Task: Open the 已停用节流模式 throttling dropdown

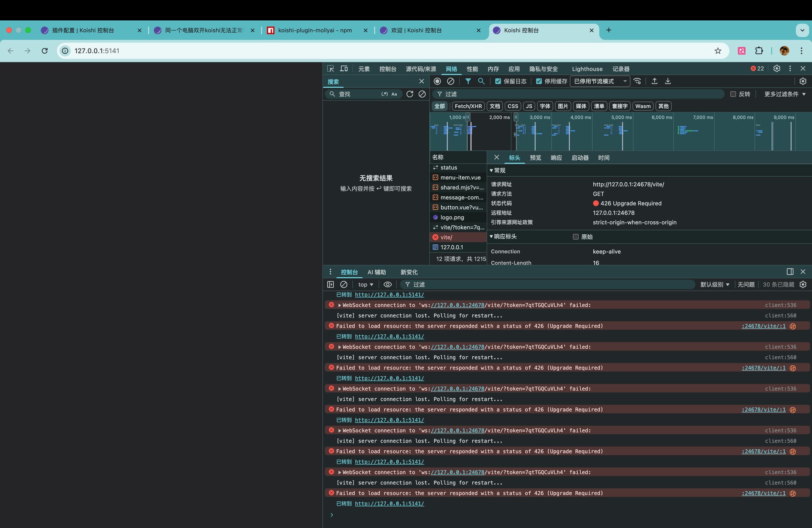Action: tap(600, 81)
